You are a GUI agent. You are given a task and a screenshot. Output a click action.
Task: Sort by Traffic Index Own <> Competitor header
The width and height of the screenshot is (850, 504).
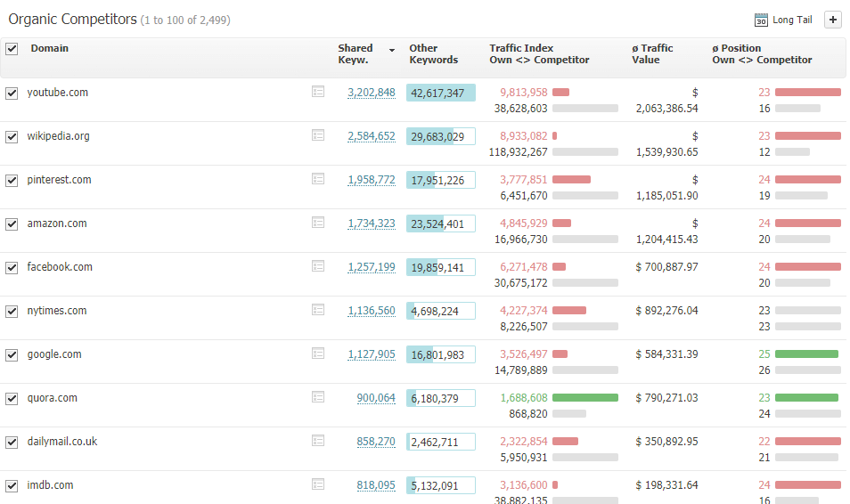tap(539, 53)
